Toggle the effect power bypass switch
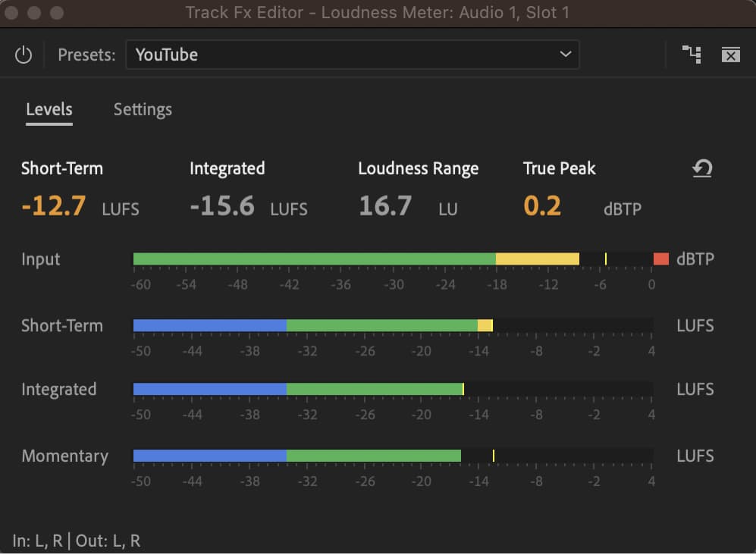756x558 pixels. 22,55
